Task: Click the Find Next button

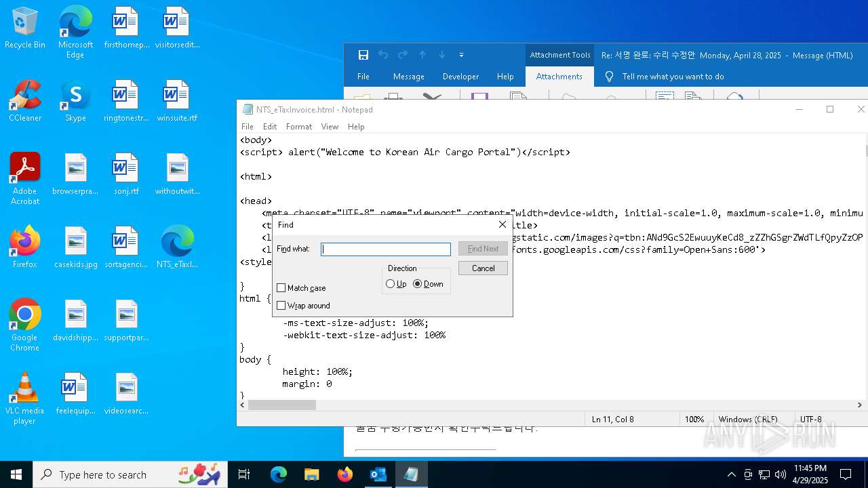Action: (x=483, y=249)
